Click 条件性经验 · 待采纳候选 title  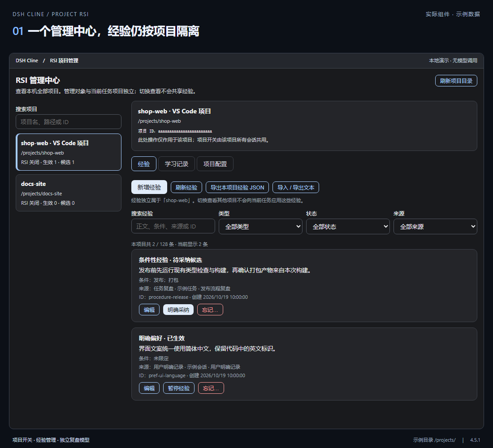click(170, 260)
